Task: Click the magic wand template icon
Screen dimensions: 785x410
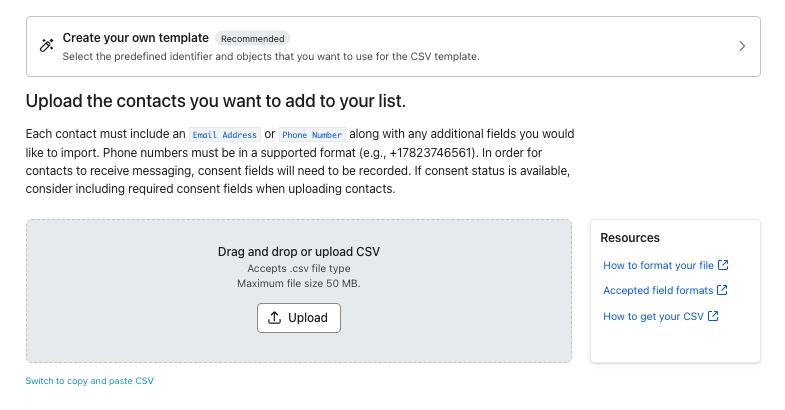Action: pyautogui.click(x=46, y=46)
